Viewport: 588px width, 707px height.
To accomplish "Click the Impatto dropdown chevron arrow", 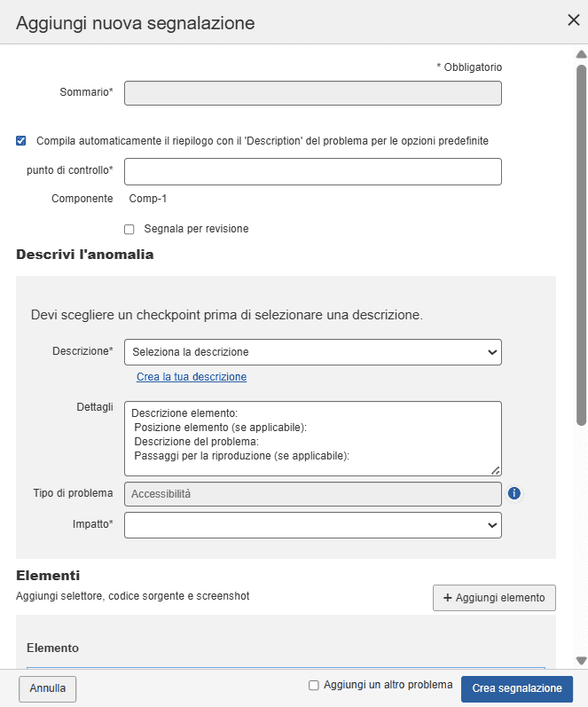I will pos(493,525).
